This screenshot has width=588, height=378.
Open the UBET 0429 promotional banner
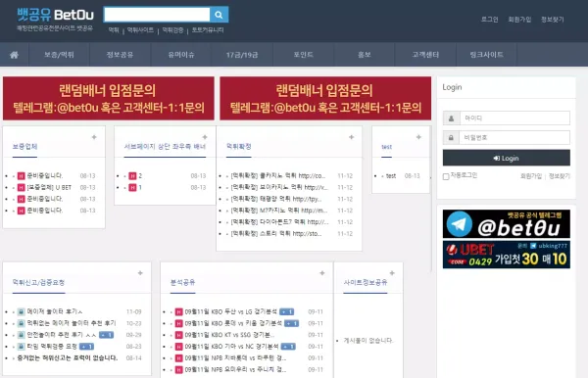tap(507, 255)
